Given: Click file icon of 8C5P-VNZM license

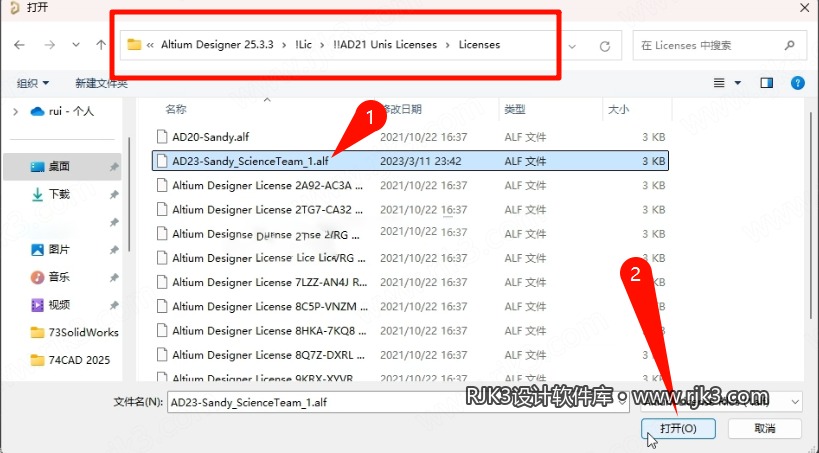Looking at the screenshot, I should [162, 306].
